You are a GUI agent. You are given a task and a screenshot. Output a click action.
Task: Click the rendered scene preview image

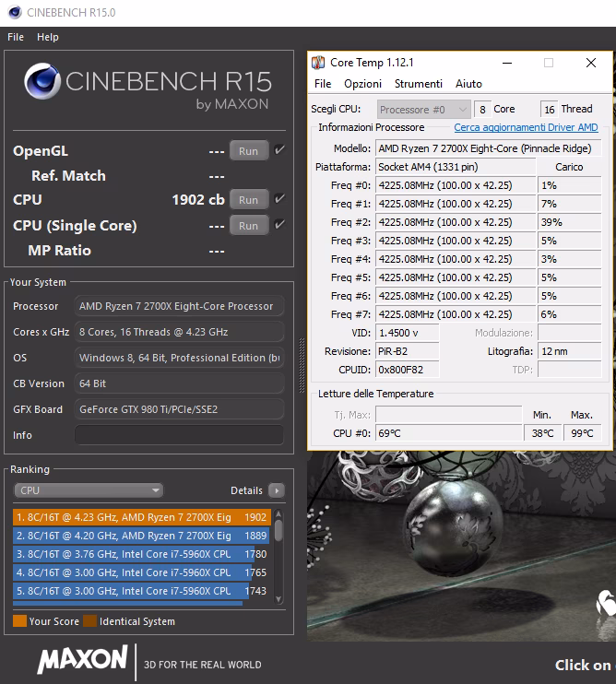pos(461,546)
